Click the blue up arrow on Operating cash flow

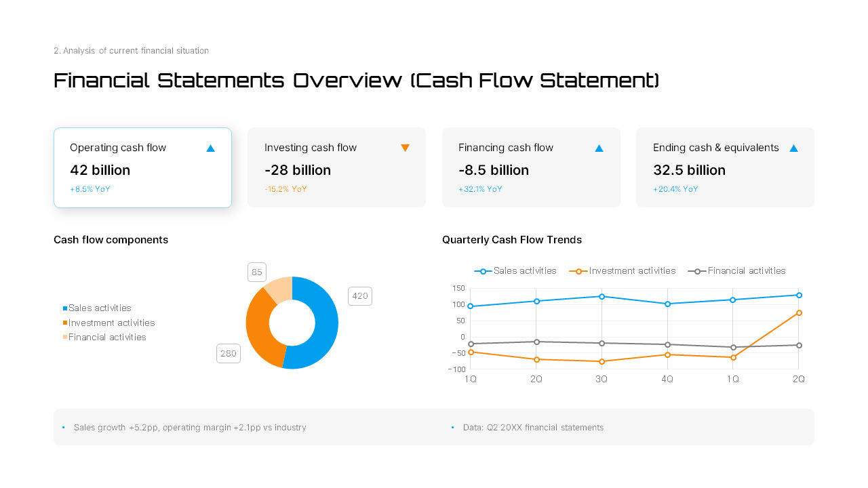210,147
